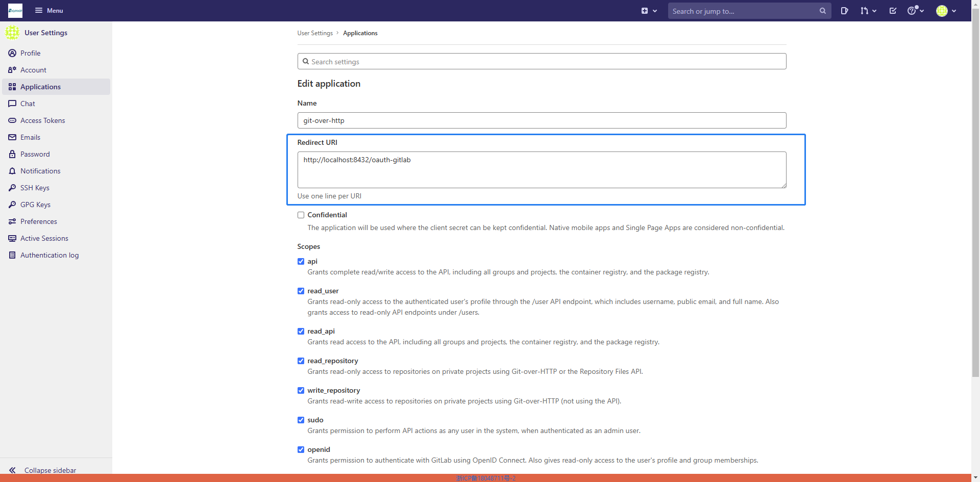
Task: Enable the Confidential checkbox
Action: (301, 215)
